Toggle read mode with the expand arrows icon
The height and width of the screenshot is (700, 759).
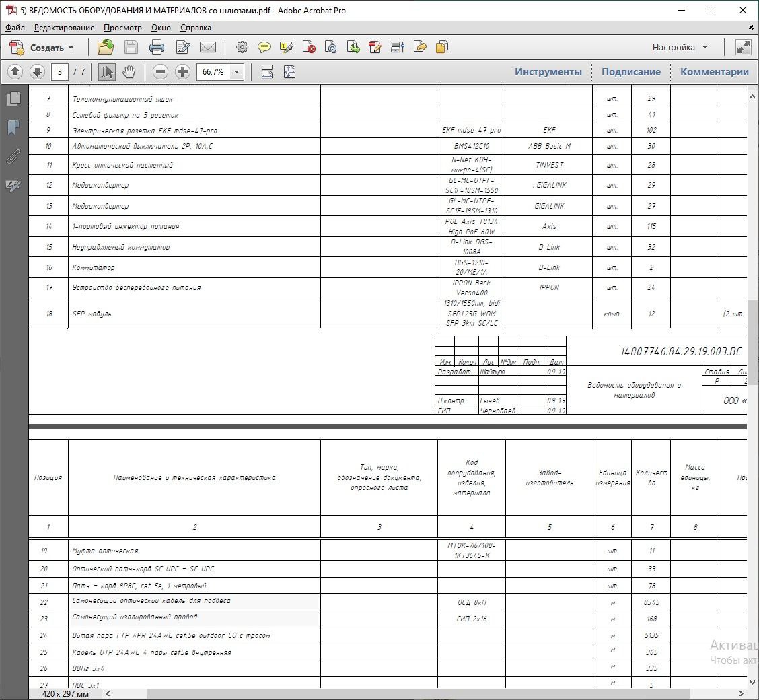click(x=743, y=47)
